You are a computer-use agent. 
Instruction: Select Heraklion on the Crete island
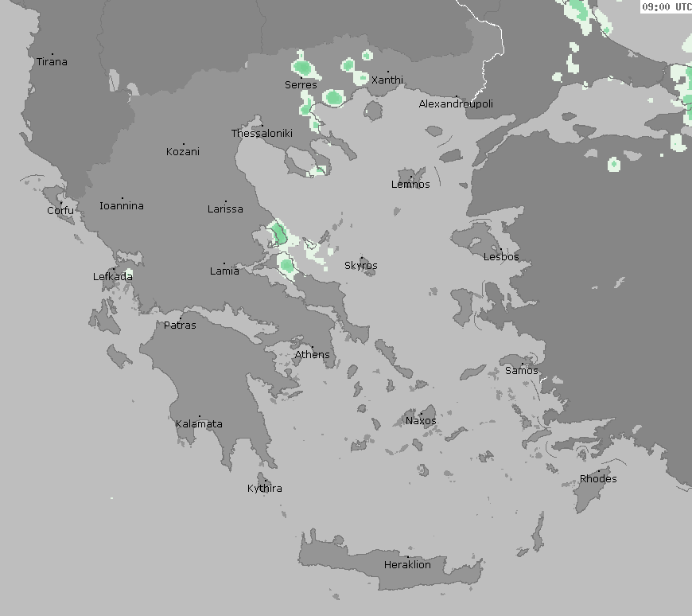pyautogui.click(x=407, y=565)
